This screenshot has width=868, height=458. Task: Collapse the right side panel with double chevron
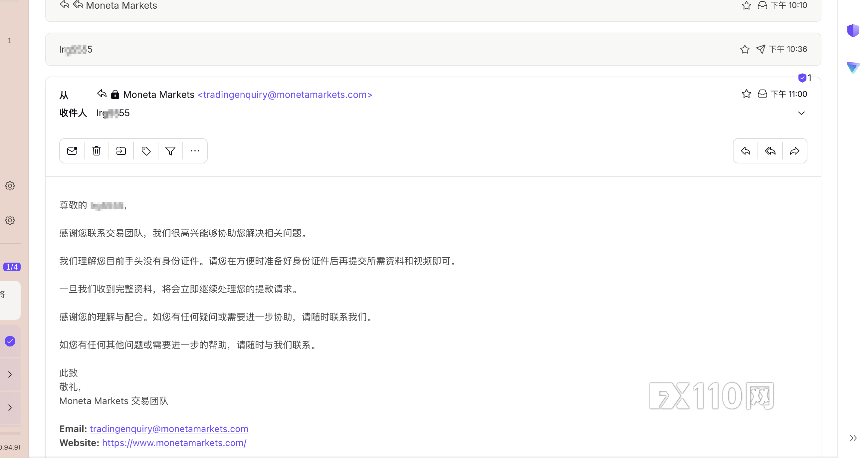(x=853, y=438)
